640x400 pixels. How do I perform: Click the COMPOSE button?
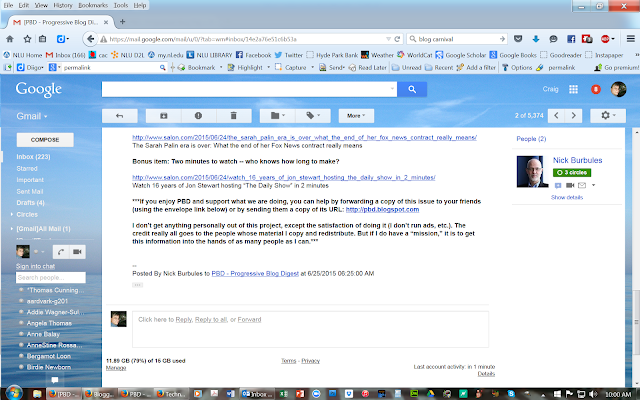tap(45, 140)
